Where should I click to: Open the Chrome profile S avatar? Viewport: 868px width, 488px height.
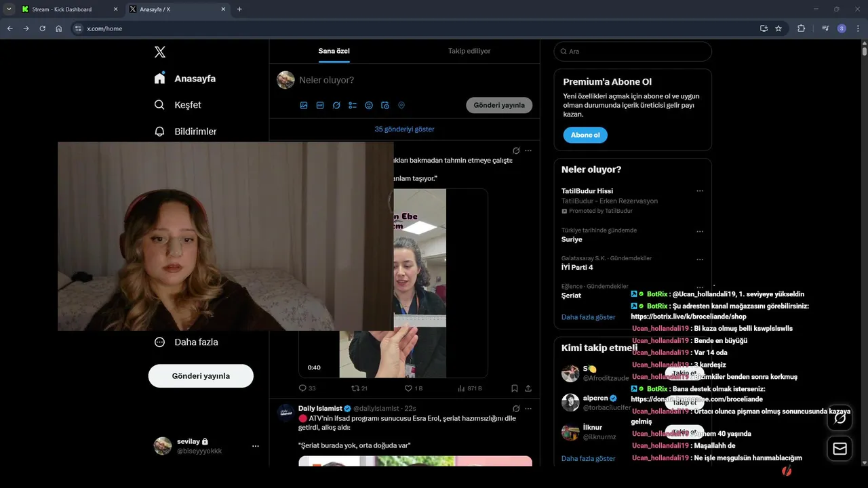842,28
